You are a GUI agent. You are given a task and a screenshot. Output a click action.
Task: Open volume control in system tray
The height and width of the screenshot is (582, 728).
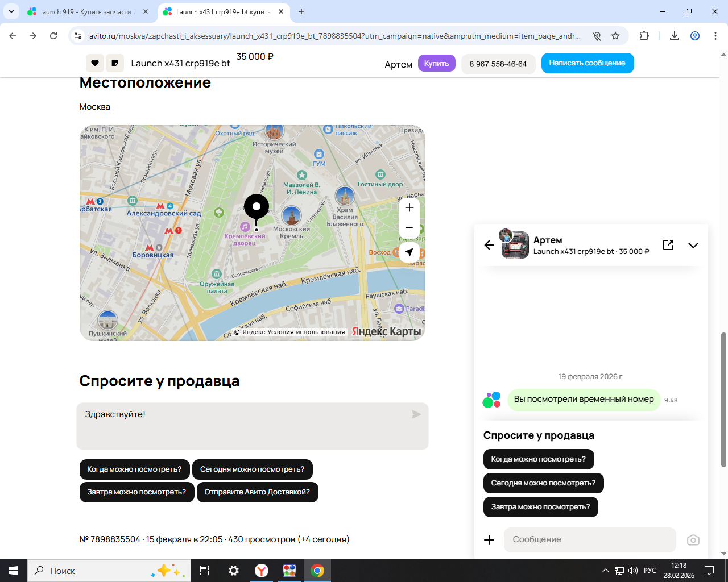click(633, 571)
